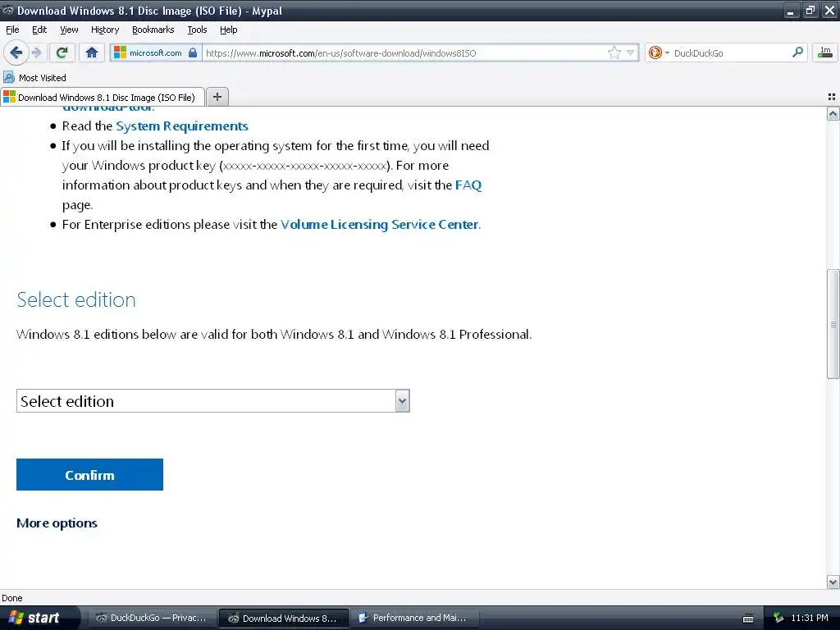840x630 pixels.
Task: Click the vertical scrollbar thumb
Action: 833,324
